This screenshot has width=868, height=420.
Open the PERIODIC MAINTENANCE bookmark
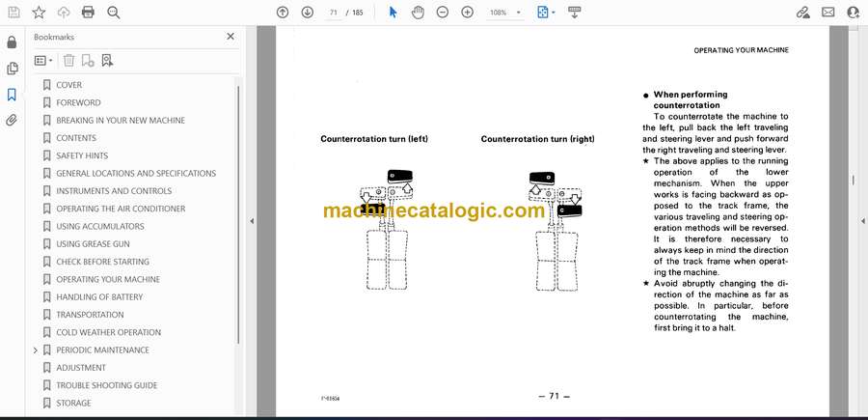[102, 350]
